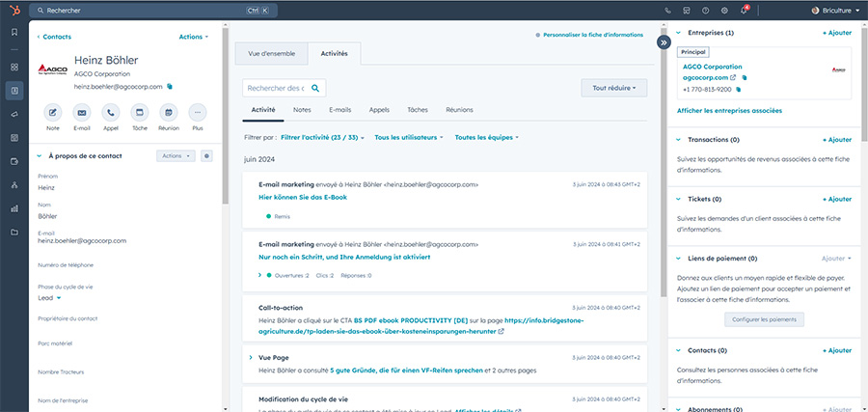The width and height of the screenshot is (868, 412).
Task: Copy the phone number +1 770-813-9200
Action: pyautogui.click(x=738, y=89)
